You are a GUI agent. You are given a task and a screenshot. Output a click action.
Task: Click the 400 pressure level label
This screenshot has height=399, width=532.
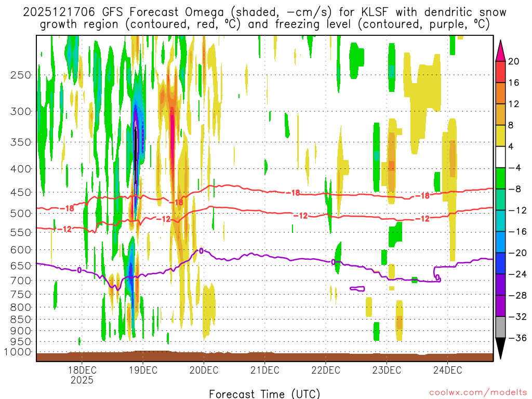click(x=21, y=169)
